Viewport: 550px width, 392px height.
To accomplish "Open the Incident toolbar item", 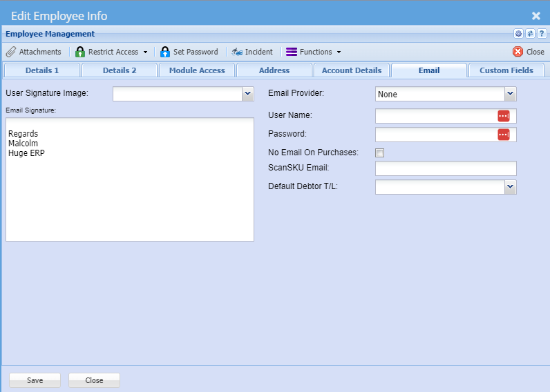I will point(237,52).
